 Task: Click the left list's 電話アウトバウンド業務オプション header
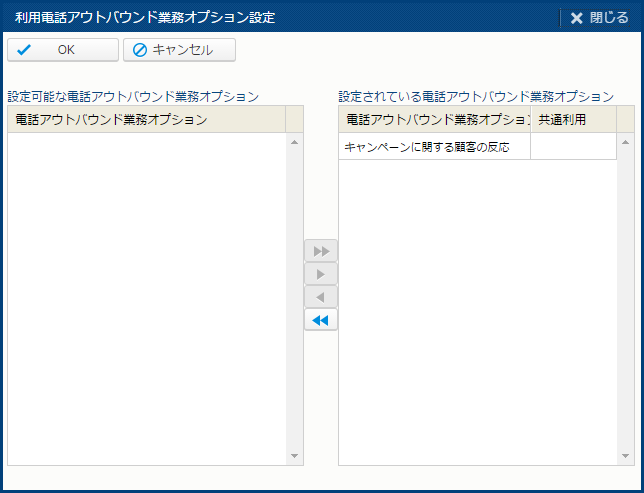pos(146,120)
